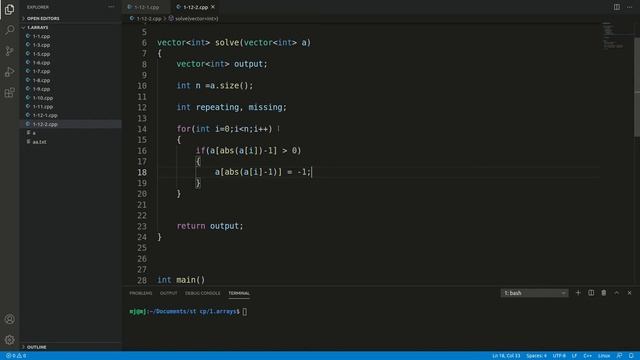640x360 pixels.
Task: Close the terminal panel
Action: (x=629, y=293)
